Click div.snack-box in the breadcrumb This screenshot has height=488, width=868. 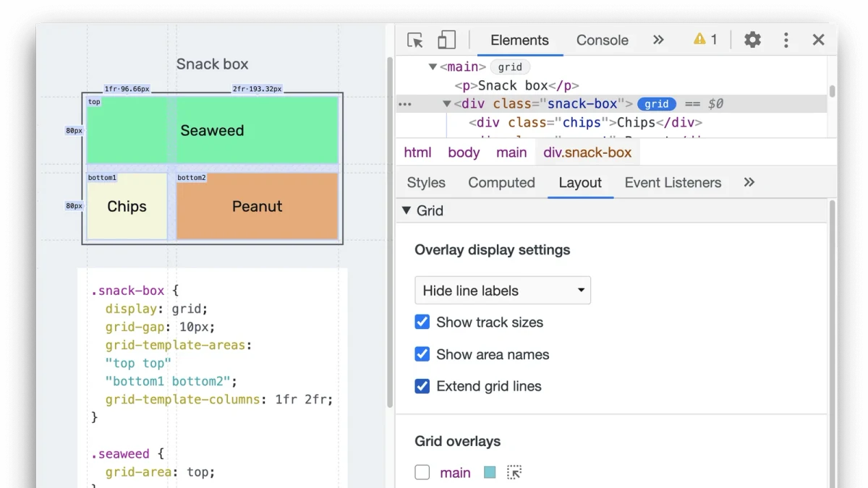(x=587, y=153)
